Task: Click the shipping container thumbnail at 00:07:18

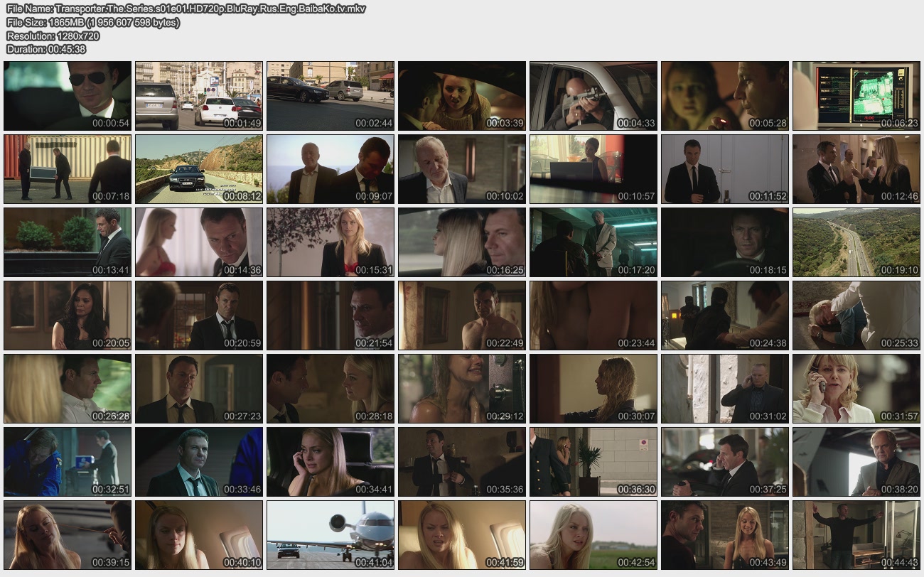Action: (x=68, y=168)
